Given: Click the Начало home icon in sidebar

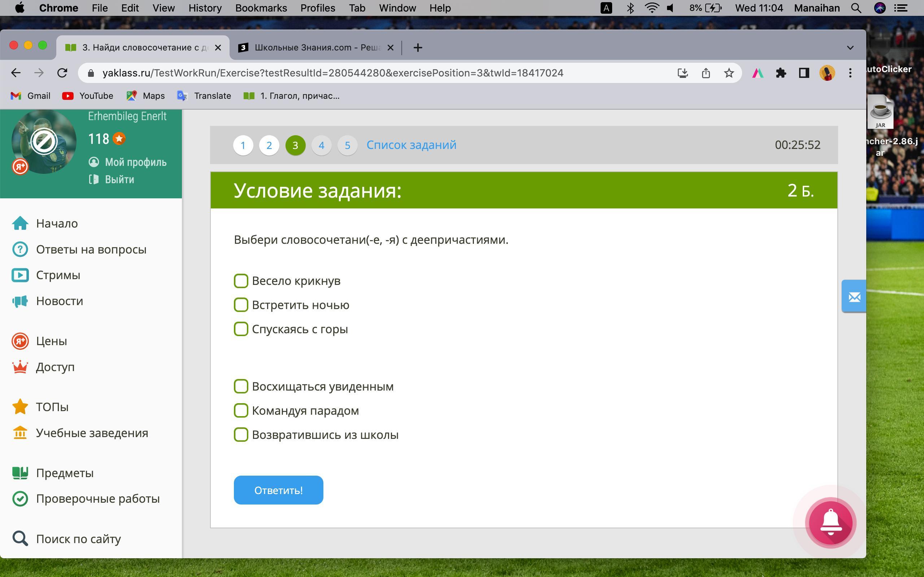Looking at the screenshot, I should [x=20, y=223].
